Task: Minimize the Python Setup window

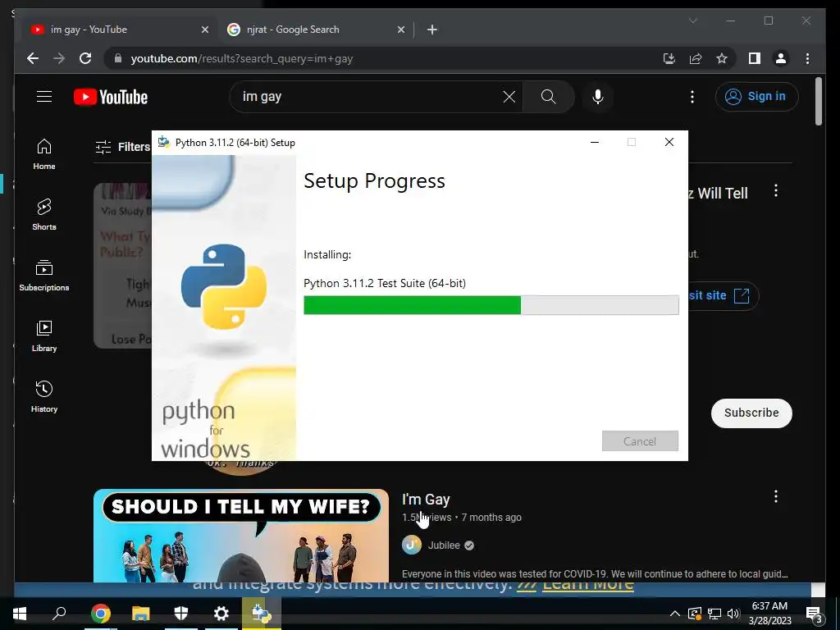Action: point(595,142)
